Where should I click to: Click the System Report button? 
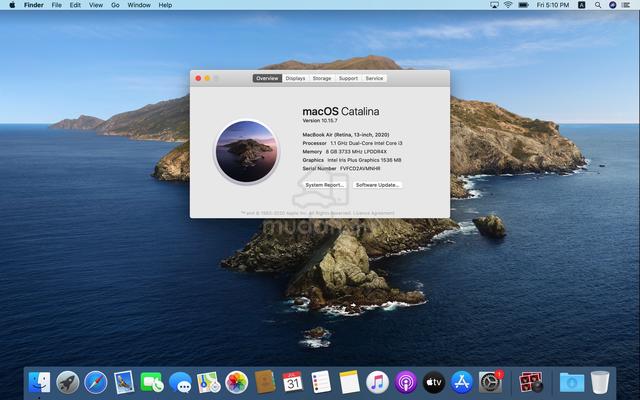click(x=325, y=185)
